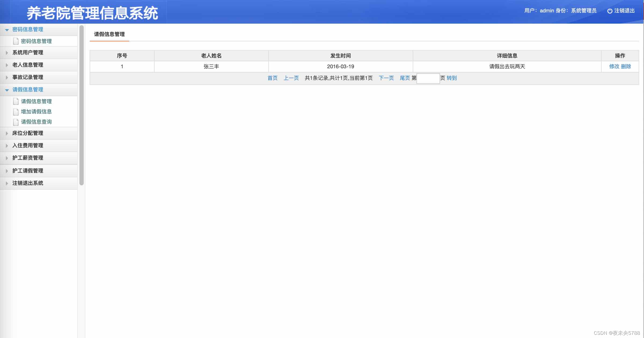Open 老人信息管理 menu header
644x338 pixels.
point(39,65)
